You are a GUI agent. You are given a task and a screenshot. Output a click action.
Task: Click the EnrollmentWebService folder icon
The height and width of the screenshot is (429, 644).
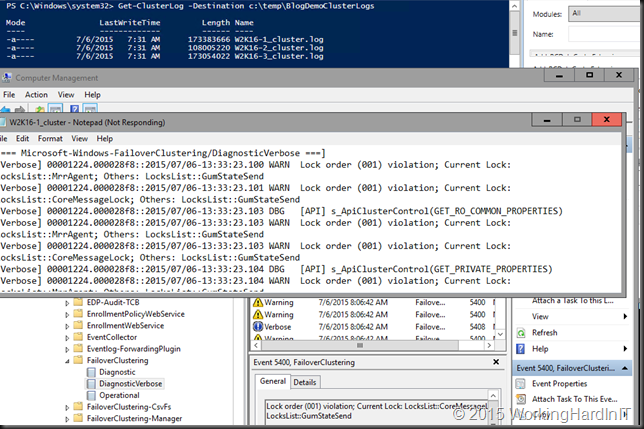(78, 326)
